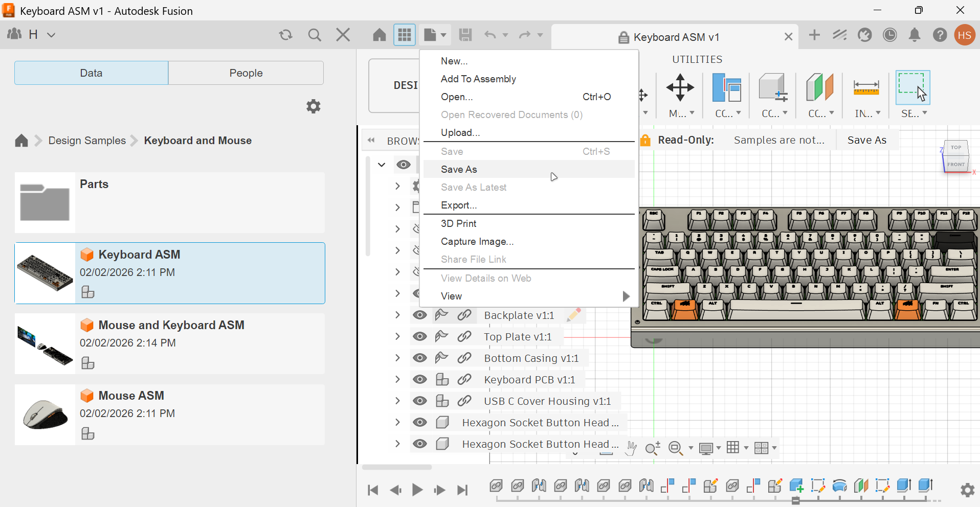Click the Undo arrow icon
The image size is (980, 507).
pyautogui.click(x=490, y=35)
